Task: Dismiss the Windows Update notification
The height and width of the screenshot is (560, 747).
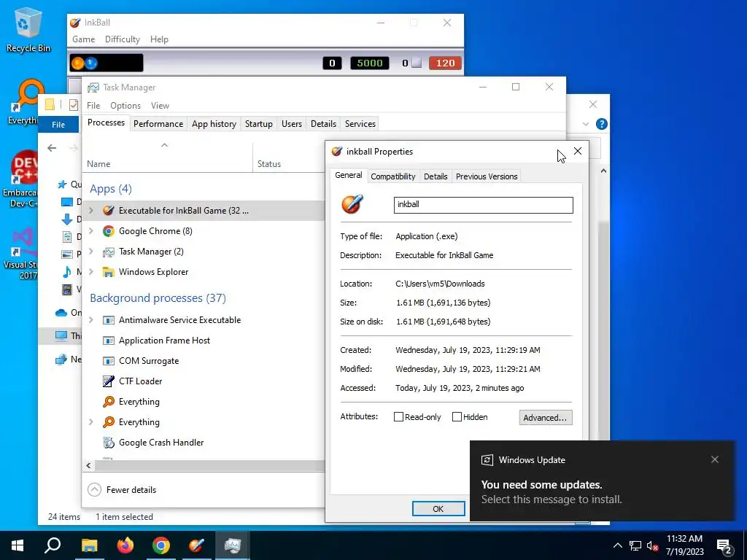Action: [x=715, y=459]
